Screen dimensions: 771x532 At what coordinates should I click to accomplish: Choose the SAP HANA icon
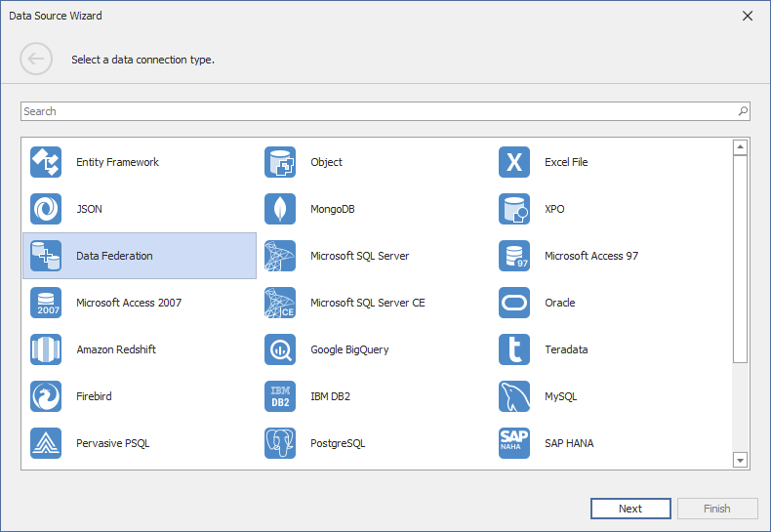514,443
